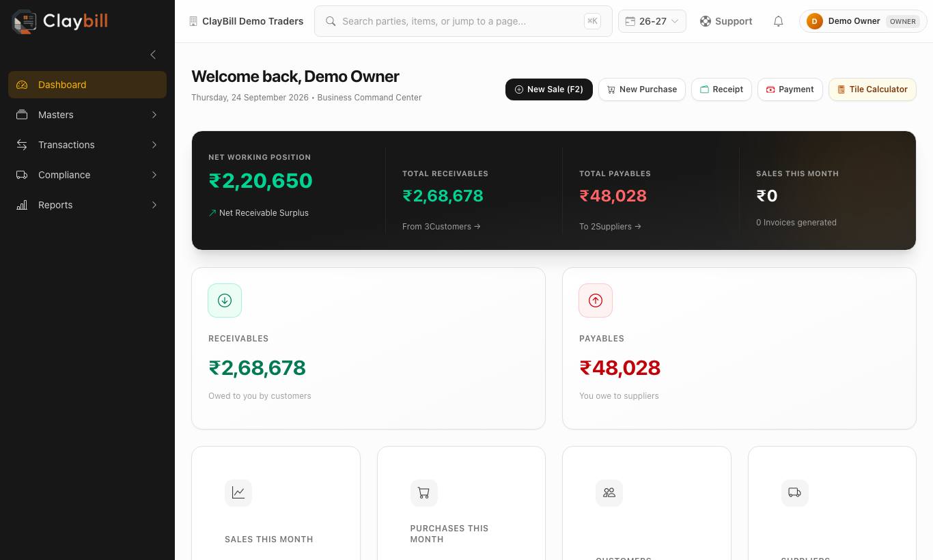Image resolution: width=933 pixels, height=560 pixels.
Task: Click the trend arrow beside Net Receivable Surplus
Action: [x=212, y=213]
